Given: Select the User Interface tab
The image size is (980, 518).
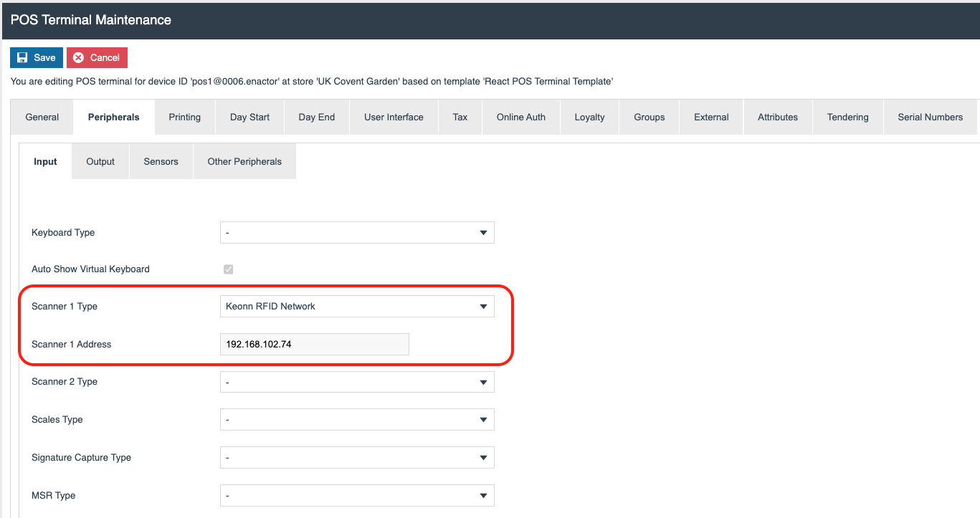Looking at the screenshot, I should coord(394,117).
